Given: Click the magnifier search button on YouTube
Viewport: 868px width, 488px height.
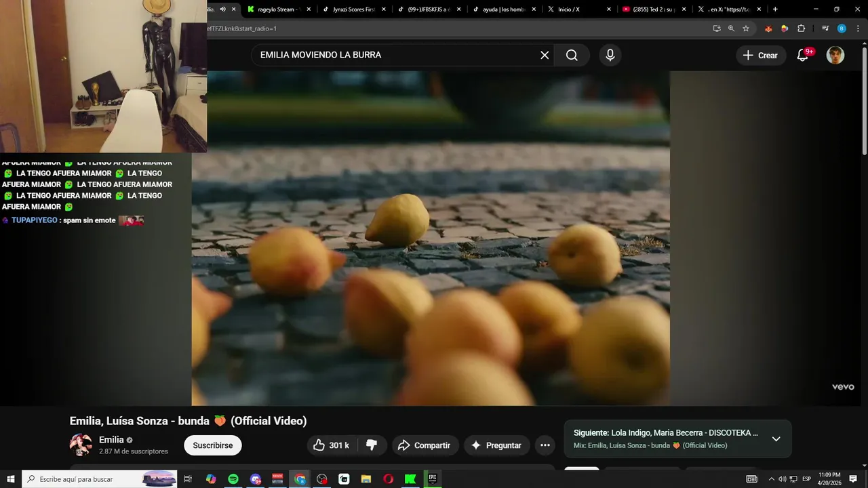Looking at the screenshot, I should pos(572,56).
